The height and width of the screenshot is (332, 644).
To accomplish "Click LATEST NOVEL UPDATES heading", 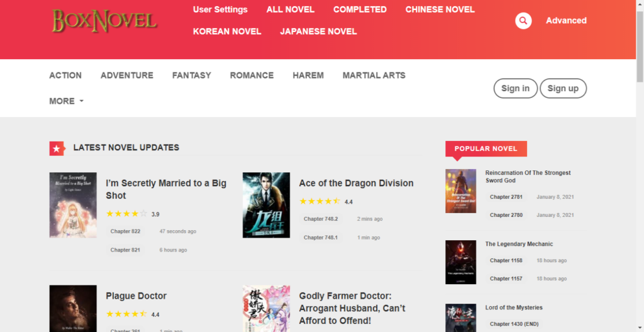I will (126, 148).
